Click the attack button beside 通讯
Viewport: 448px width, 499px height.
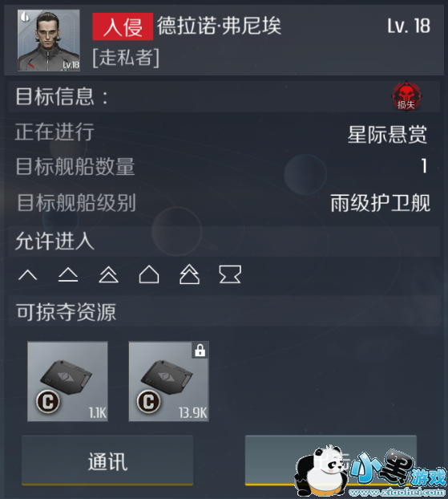pos(331,460)
